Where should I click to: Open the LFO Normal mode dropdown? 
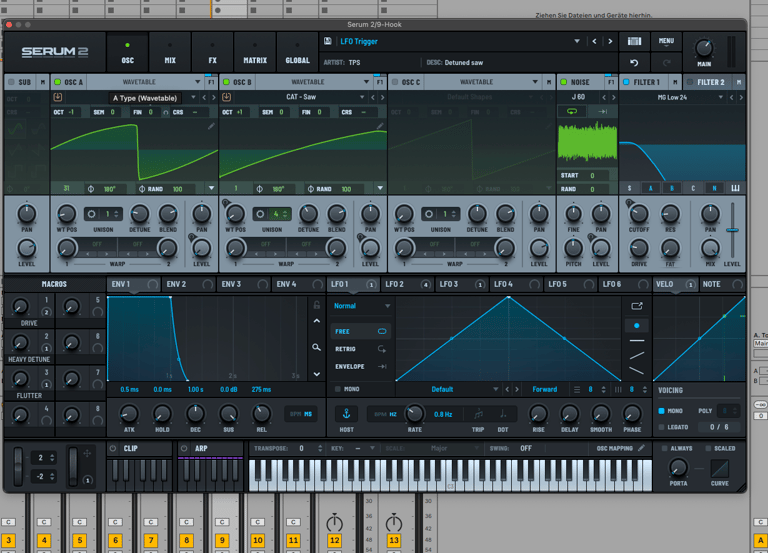pos(362,306)
